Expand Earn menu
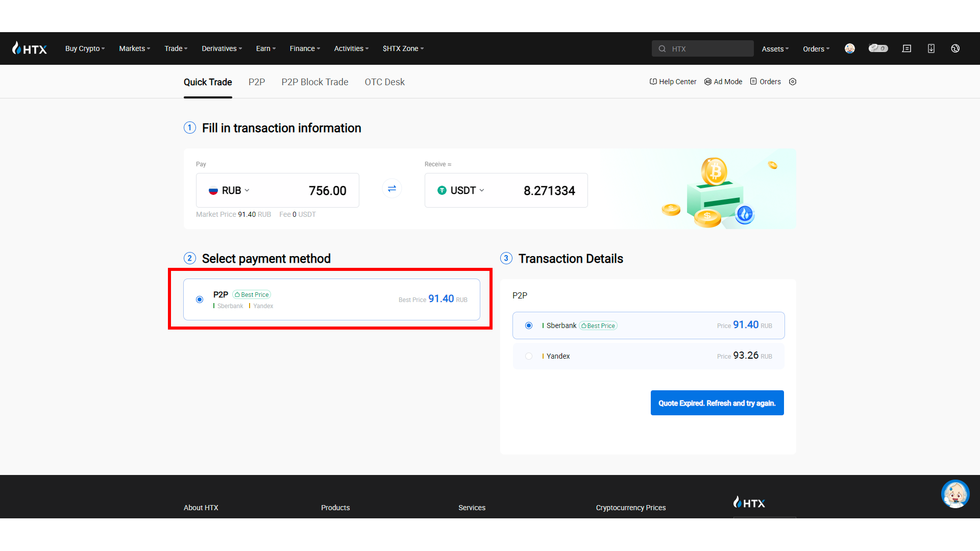980x551 pixels. click(266, 48)
